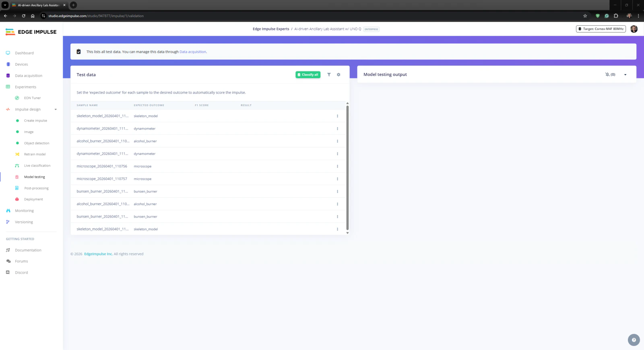The width and height of the screenshot is (644, 350).
Task: Open options menu for first dynamometer row
Action: tap(337, 129)
